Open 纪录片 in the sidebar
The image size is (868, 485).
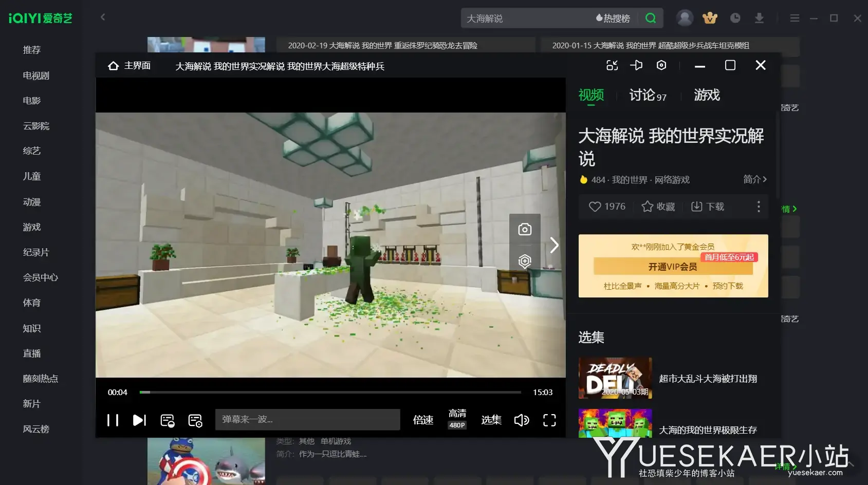click(x=36, y=252)
